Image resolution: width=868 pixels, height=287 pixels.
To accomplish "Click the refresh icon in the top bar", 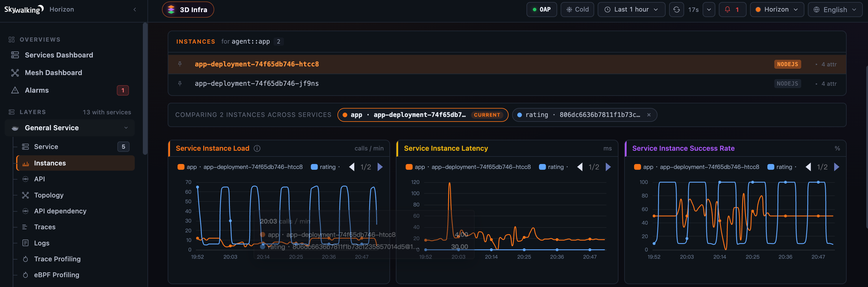I will click(x=676, y=10).
